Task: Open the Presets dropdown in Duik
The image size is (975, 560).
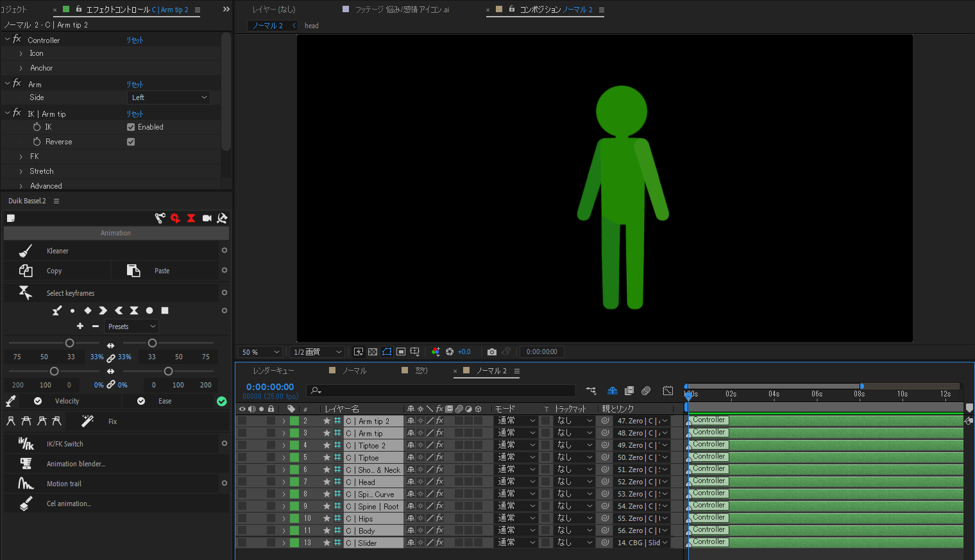Action: 131,327
